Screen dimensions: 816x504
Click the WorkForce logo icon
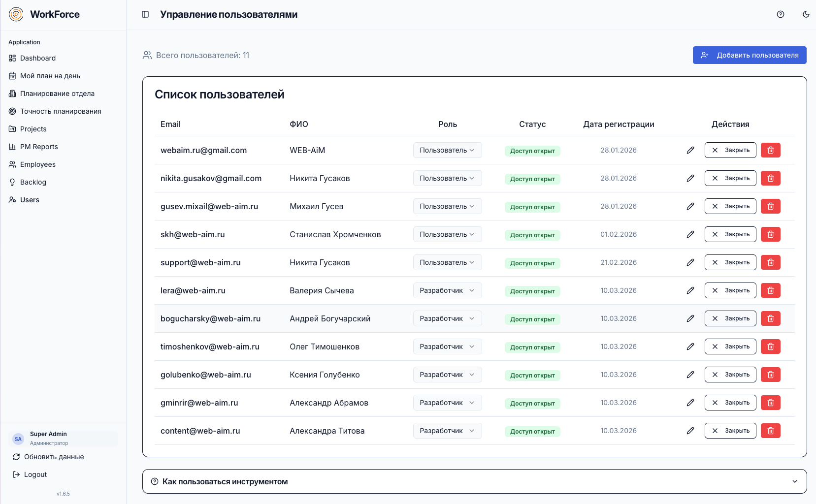[16, 14]
